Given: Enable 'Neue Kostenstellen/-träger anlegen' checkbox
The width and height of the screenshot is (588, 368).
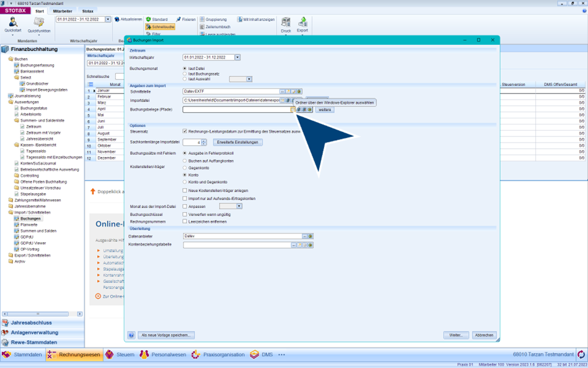Looking at the screenshot, I should click(185, 191).
